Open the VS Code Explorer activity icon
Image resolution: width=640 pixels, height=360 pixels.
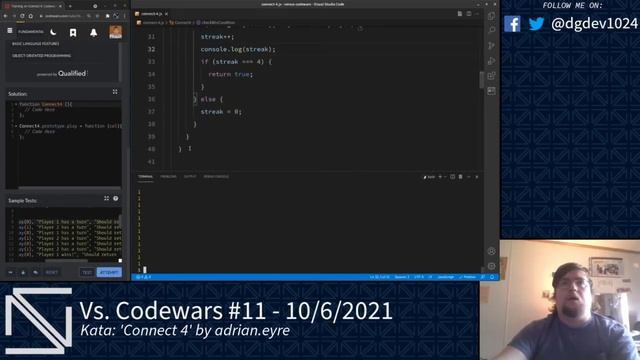click(x=491, y=16)
